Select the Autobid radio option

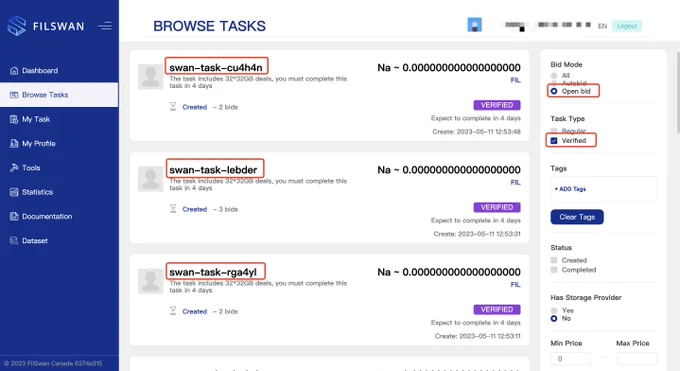click(x=554, y=83)
